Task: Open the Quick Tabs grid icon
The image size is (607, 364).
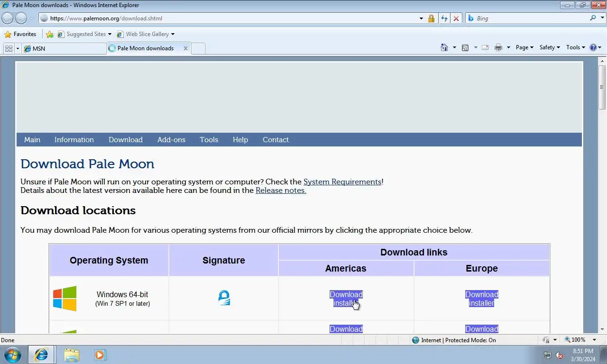Action: [x=9, y=48]
